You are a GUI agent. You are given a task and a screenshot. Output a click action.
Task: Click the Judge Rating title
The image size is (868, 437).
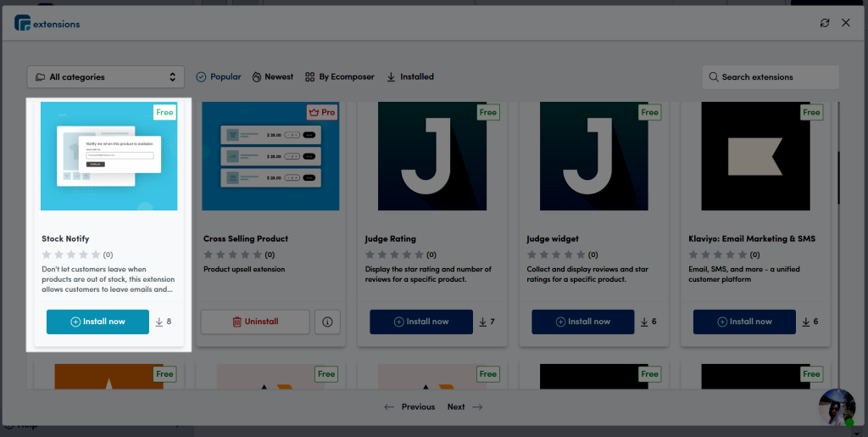(390, 238)
